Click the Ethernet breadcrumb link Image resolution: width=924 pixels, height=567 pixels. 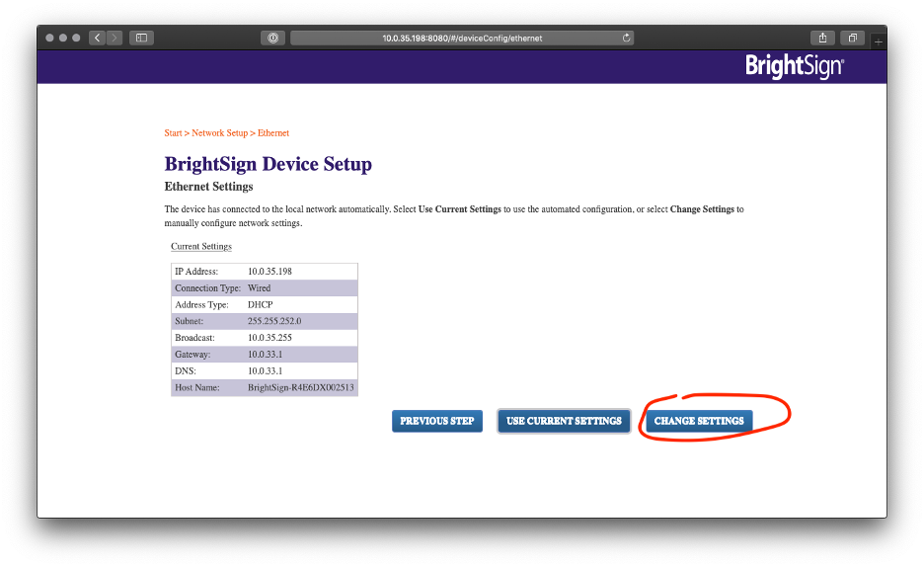click(273, 133)
